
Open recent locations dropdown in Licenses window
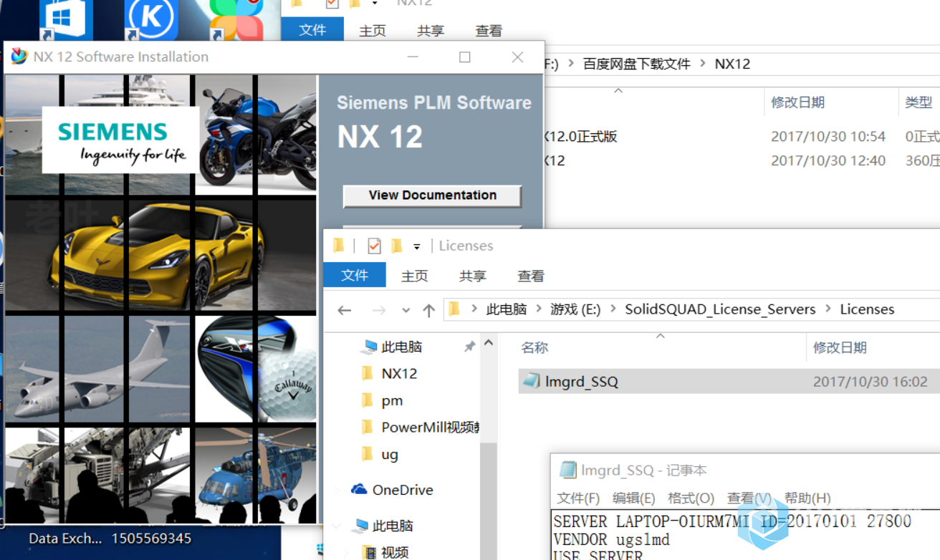coord(406,311)
